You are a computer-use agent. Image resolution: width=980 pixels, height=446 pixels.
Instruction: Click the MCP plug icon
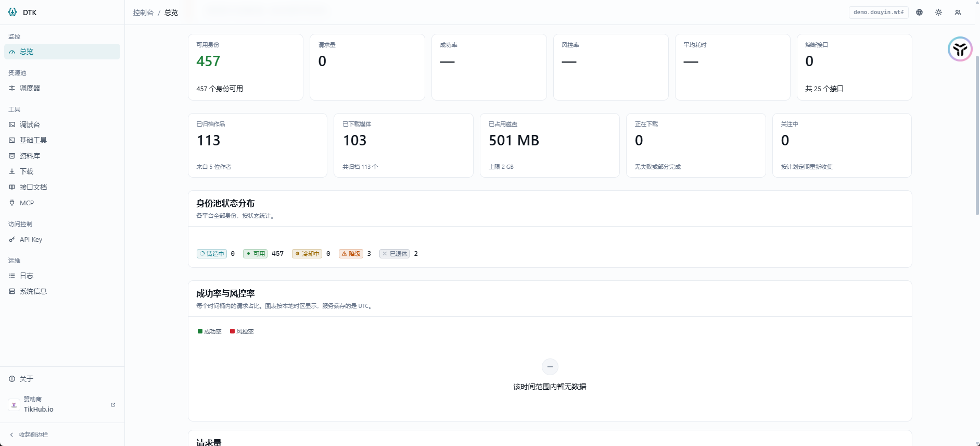pos(12,203)
